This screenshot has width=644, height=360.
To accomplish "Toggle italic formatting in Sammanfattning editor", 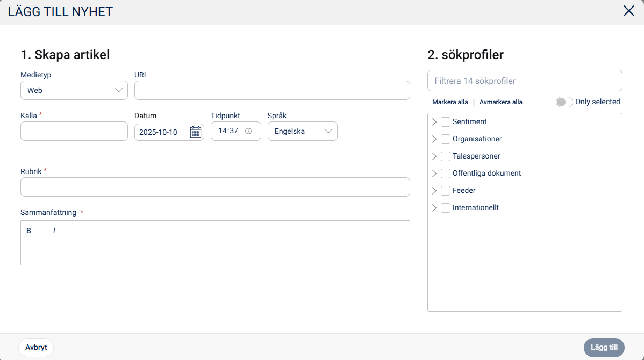I will pyautogui.click(x=54, y=231).
